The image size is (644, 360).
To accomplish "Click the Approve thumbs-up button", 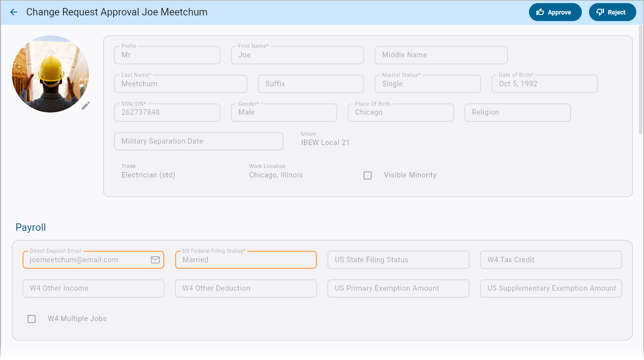I will 555,12.
